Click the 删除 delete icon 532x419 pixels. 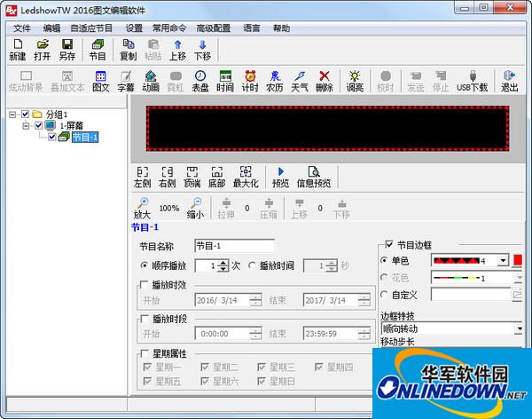pyautogui.click(x=325, y=81)
